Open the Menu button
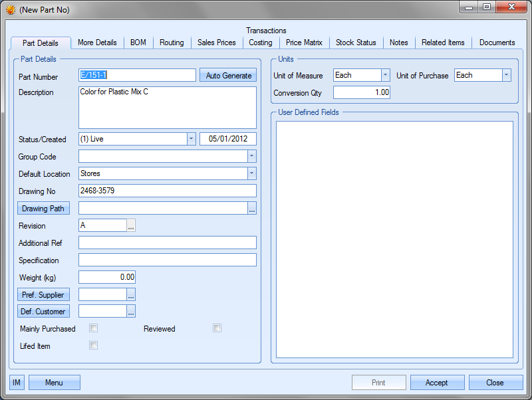Viewport: 532px width, 400px height. [54, 382]
